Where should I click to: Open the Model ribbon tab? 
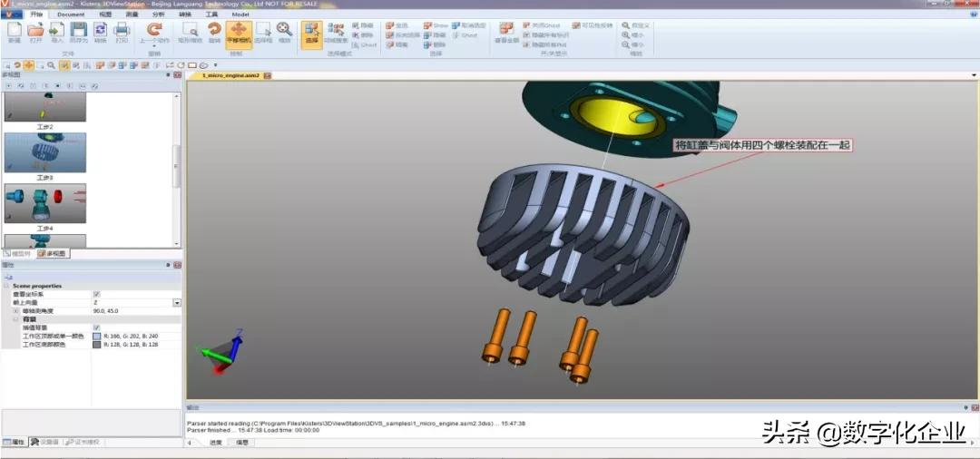[240, 14]
